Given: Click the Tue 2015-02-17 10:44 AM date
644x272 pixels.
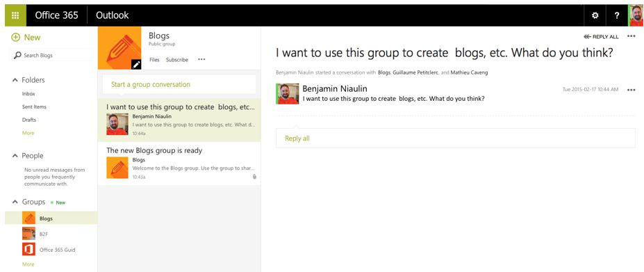Looking at the screenshot, I should pyautogui.click(x=591, y=89).
